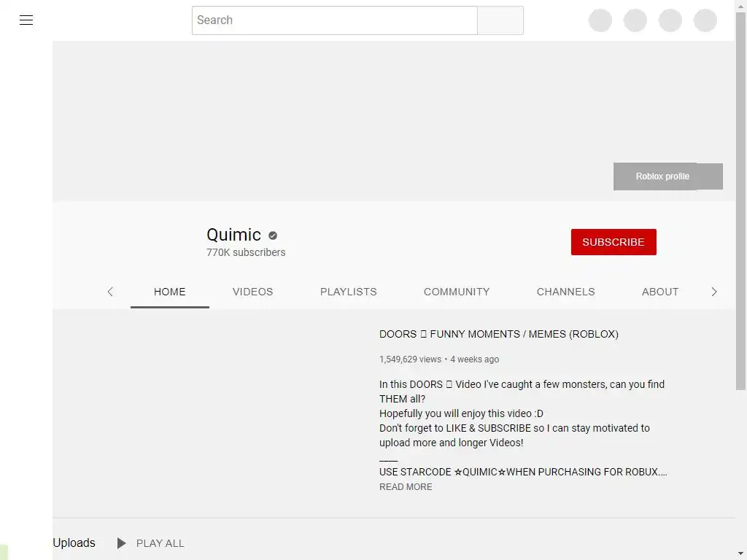Click into the Search field
Screen dimensions: 747x560
pyautogui.click(x=334, y=20)
